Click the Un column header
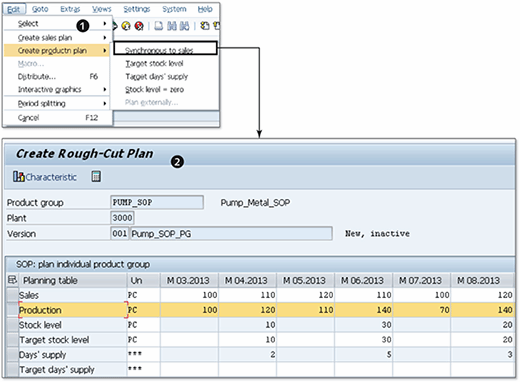The height and width of the screenshot is (382, 520). click(x=143, y=280)
